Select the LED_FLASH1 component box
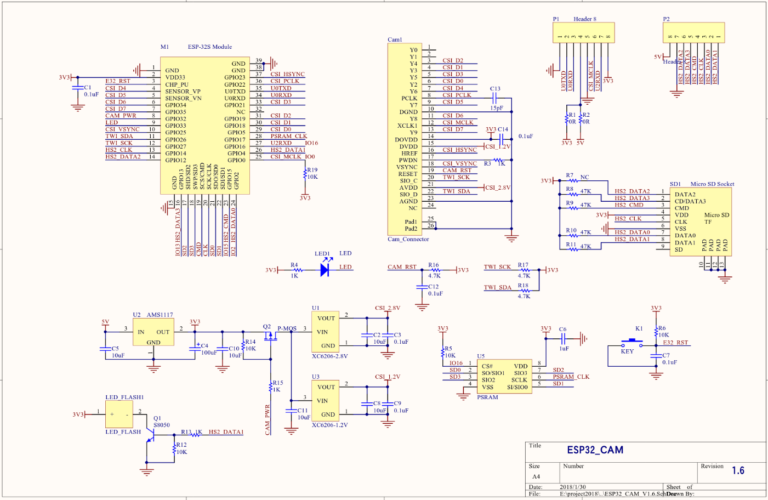The height and width of the screenshot is (500, 768). coord(119,414)
